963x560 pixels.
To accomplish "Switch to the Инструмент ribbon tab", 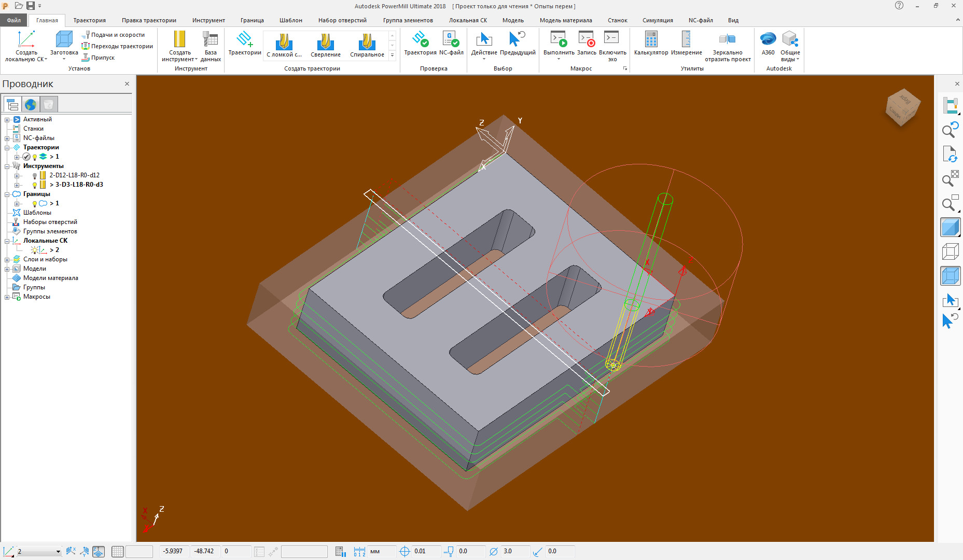I will [x=208, y=20].
